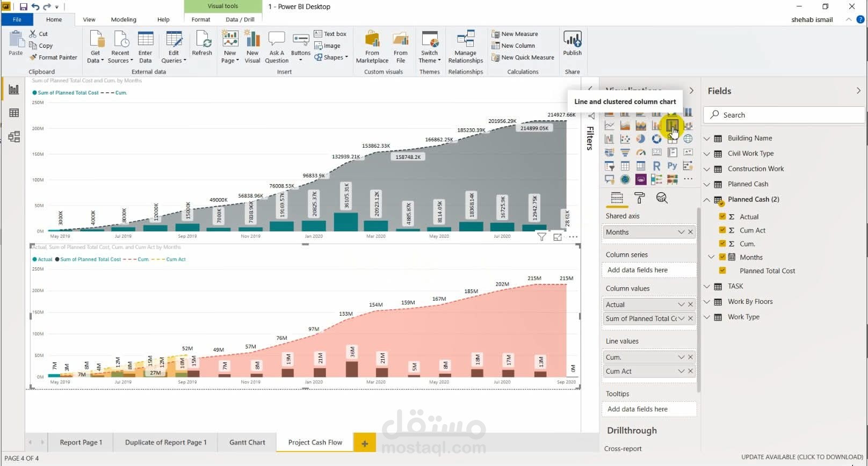Pick the R script visual
The height and width of the screenshot is (466, 868).
click(656, 166)
